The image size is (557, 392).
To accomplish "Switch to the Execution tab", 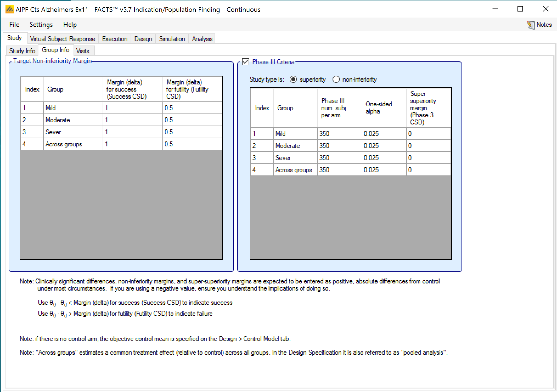I will click(115, 39).
